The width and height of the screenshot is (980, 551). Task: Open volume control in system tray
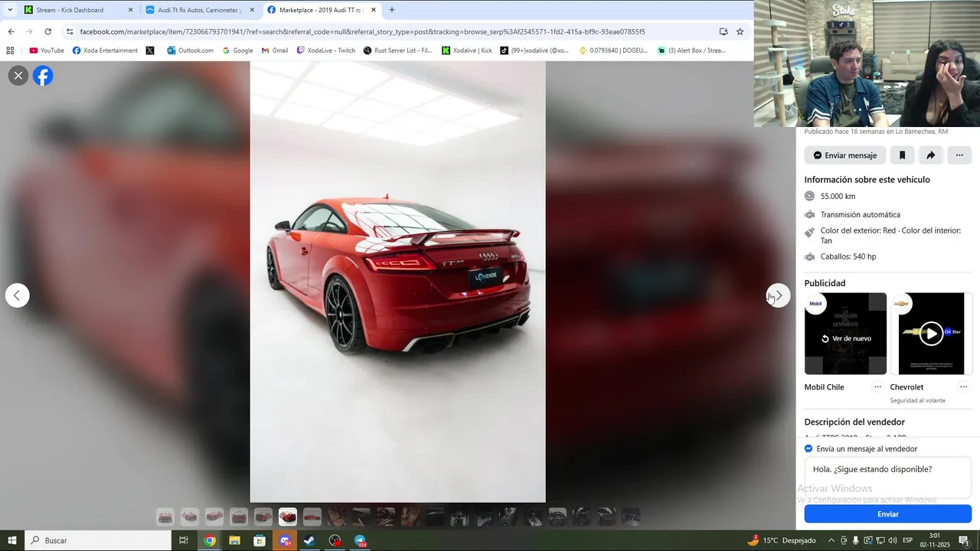pos(893,540)
